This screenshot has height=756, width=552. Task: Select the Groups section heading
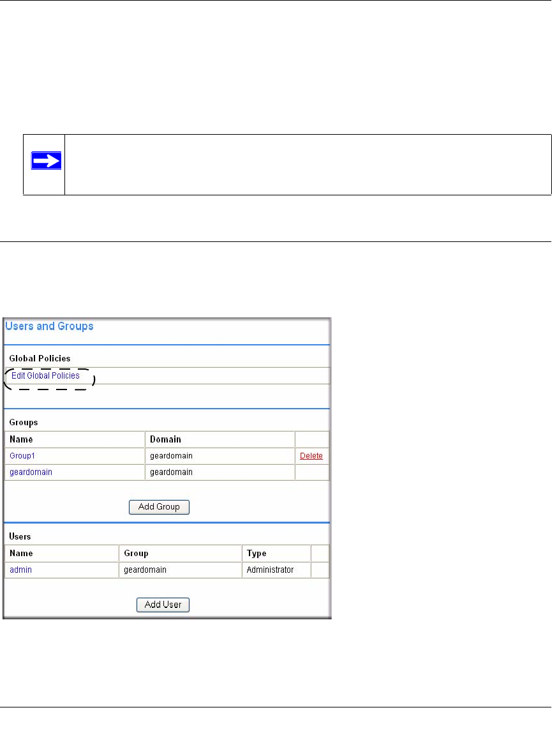(x=23, y=422)
